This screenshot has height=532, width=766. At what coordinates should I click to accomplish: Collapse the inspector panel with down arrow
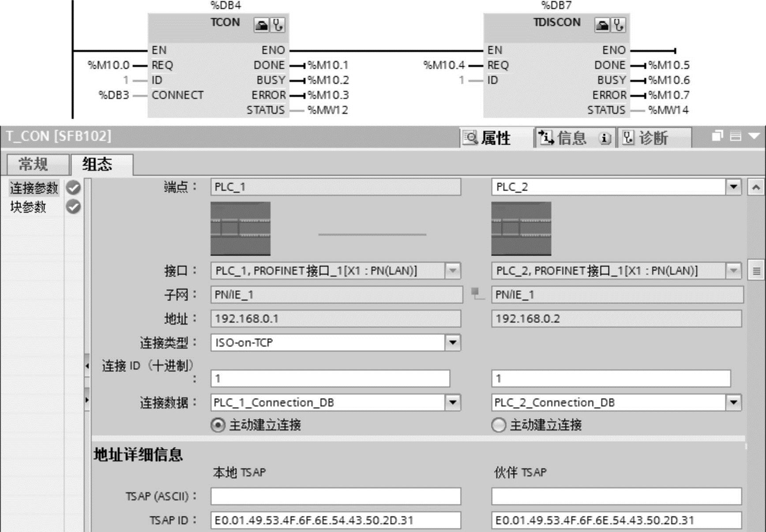(x=754, y=136)
